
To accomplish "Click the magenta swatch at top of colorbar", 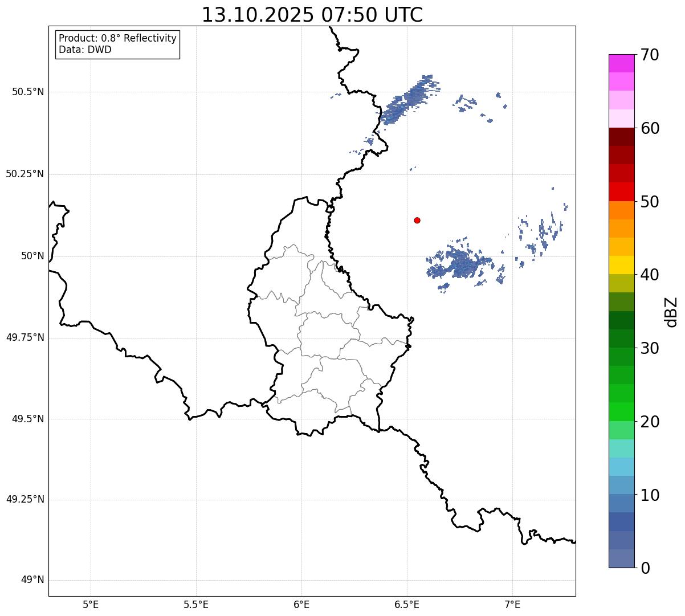I will tap(622, 63).
